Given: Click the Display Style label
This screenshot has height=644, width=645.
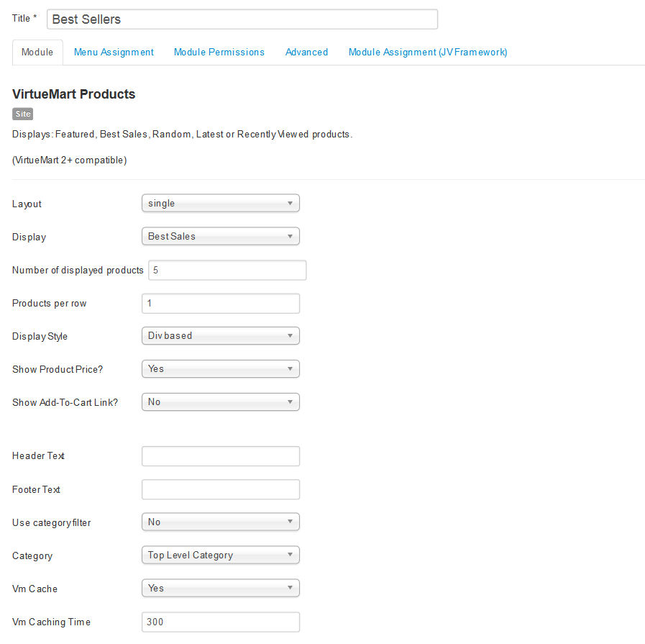Looking at the screenshot, I should (x=40, y=337).
